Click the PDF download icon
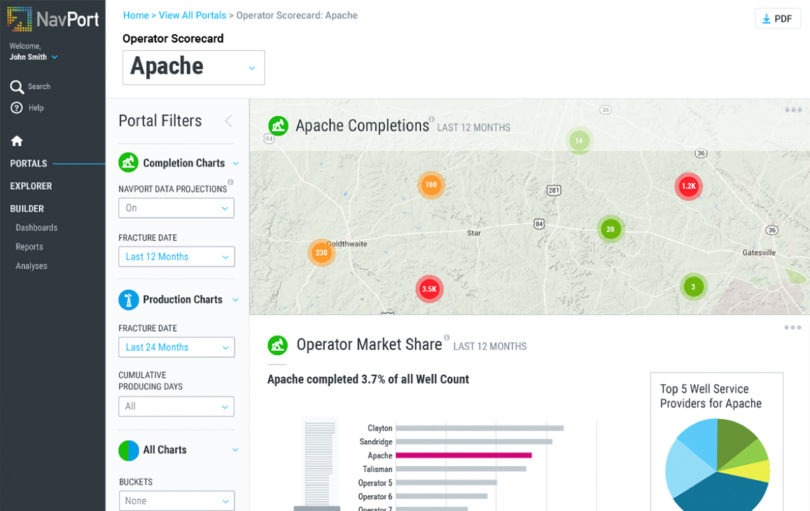 (766, 19)
